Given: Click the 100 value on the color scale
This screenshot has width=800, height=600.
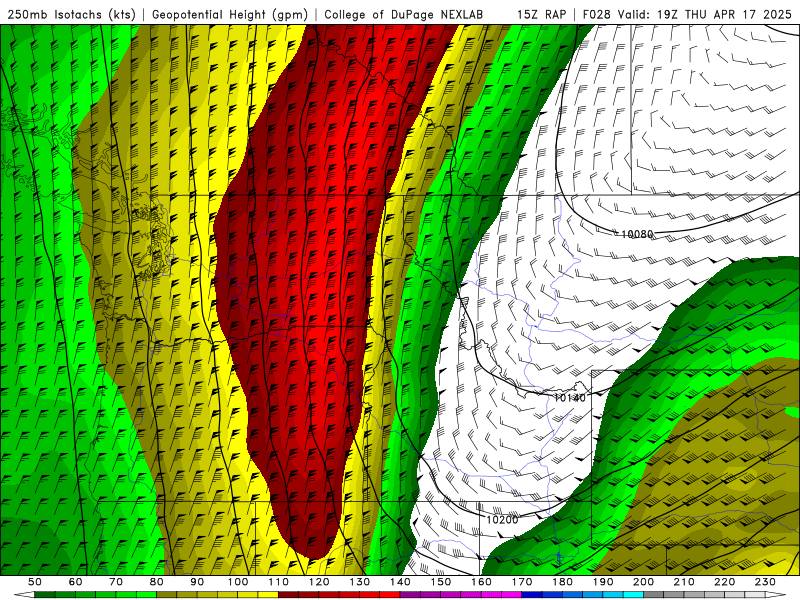Looking at the screenshot, I should (x=238, y=582).
